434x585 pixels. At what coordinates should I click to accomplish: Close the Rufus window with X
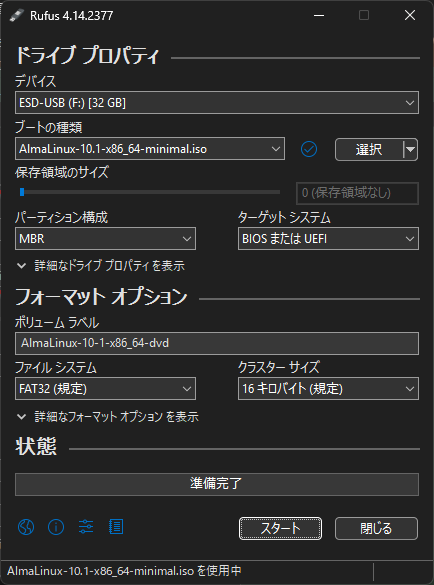pyautogui.click(x=410, y=15)
